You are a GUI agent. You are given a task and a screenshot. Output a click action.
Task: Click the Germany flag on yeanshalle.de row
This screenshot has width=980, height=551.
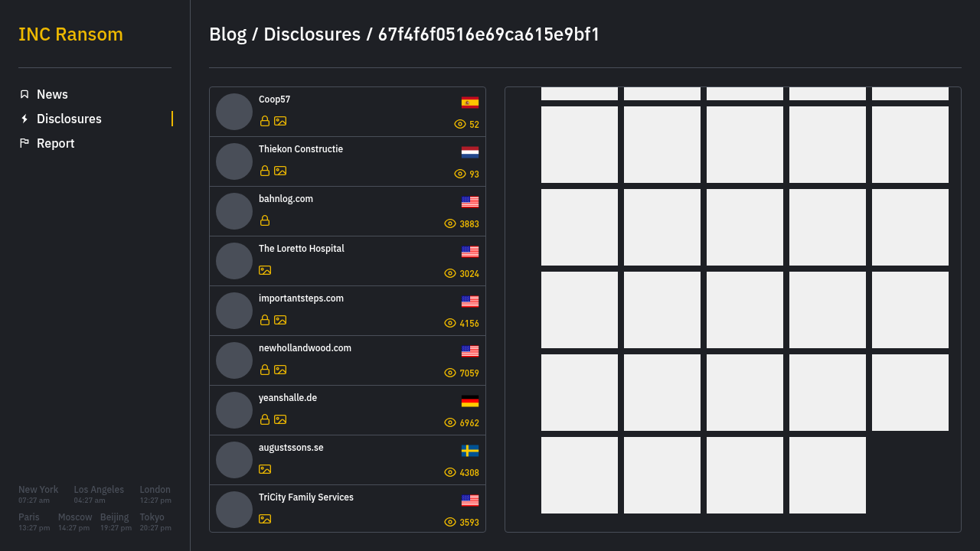pyautogui.click(x=470, y=401)
